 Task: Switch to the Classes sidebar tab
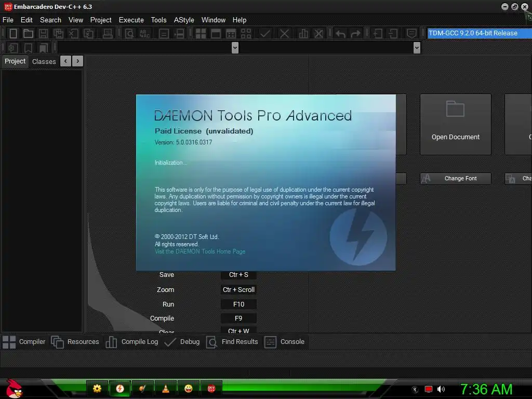pyautogui.click(x=44, y=61)
